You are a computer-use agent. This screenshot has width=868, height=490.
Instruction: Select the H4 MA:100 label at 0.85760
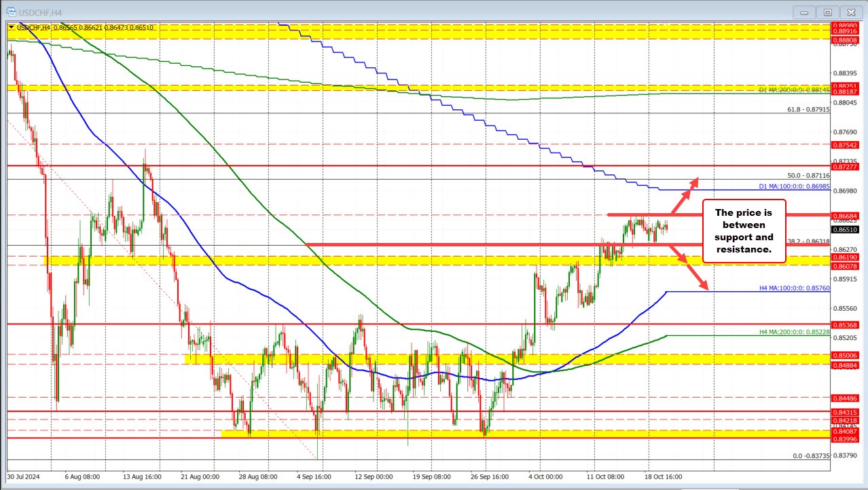(795, 289)
